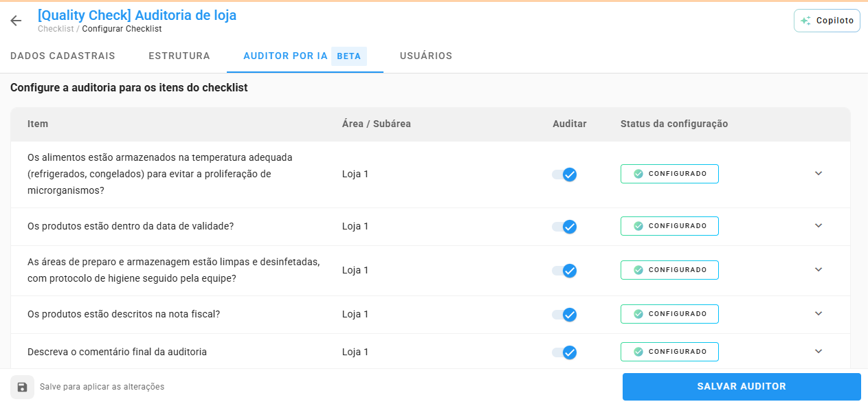
Task: Click Loja 1 in the data de validade row
Action: (x=355, y=226)
